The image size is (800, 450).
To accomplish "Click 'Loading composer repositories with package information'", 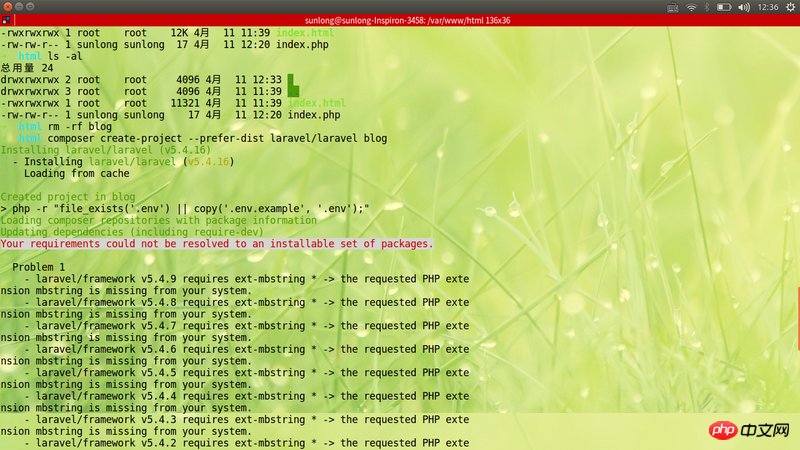I will click(x=159, y=220).
